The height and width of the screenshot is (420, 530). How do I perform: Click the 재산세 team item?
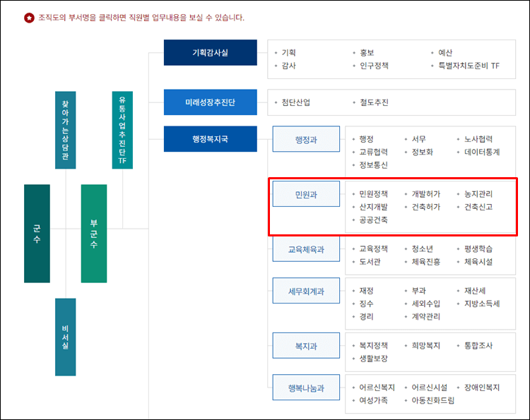click(x=475, y=291)
